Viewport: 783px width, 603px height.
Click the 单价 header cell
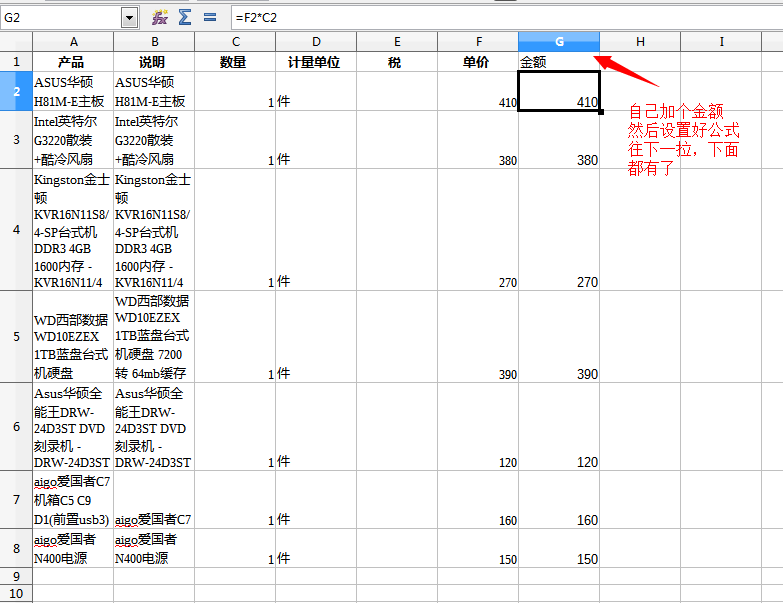tap(477, 62)
